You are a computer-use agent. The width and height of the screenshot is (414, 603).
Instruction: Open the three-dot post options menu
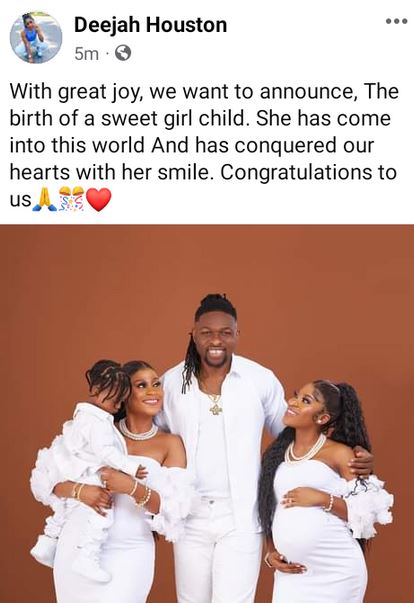[397, 21]
